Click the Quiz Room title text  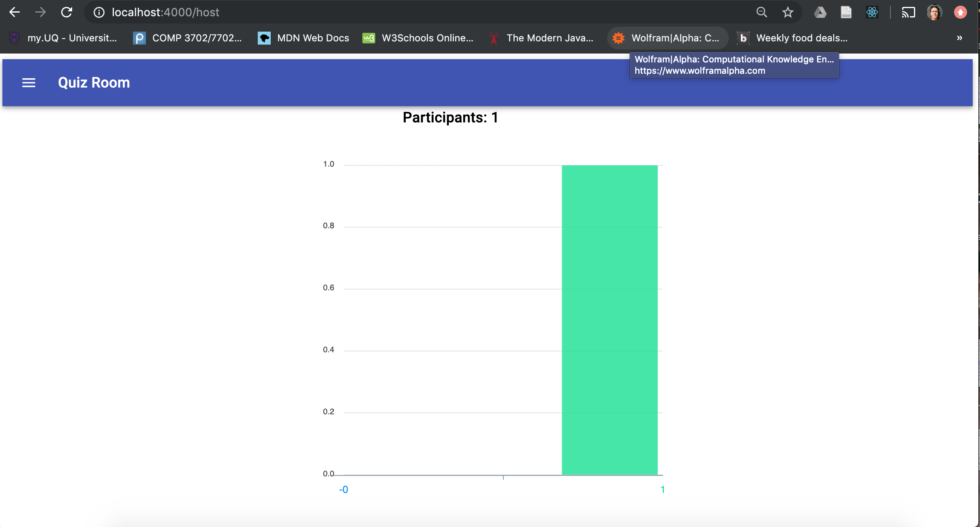click(x=94, y=83)
